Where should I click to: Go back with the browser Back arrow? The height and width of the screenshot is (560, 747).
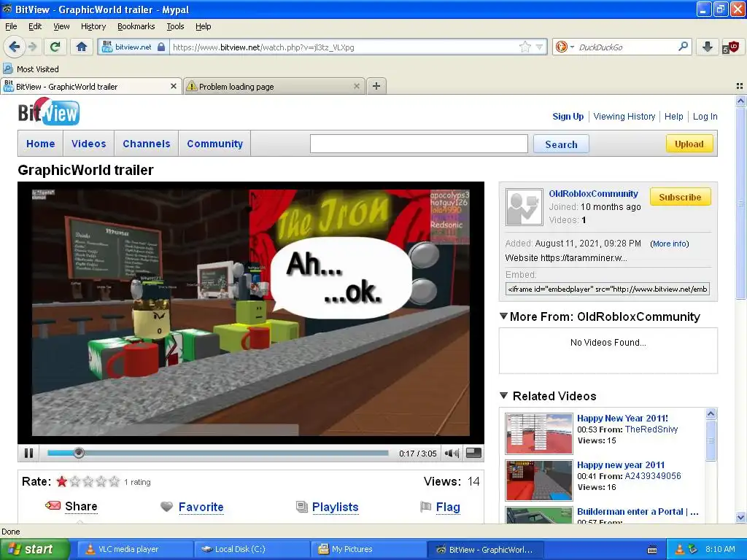tap(14, 47)
